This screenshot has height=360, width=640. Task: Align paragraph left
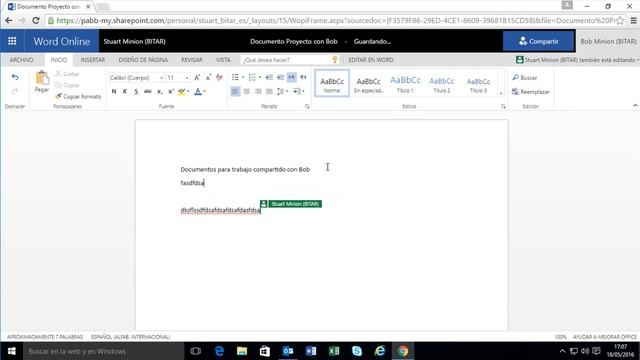235,91
